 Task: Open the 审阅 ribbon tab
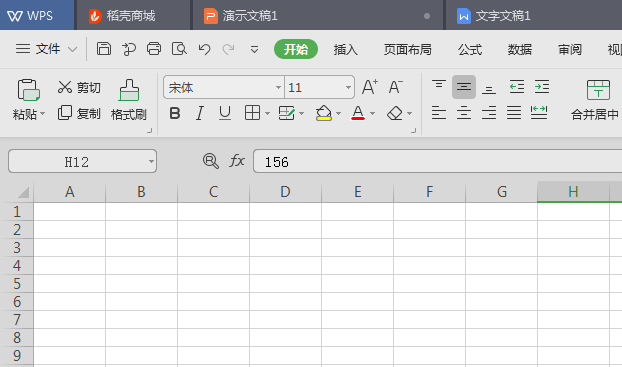[x=570, y=50]
